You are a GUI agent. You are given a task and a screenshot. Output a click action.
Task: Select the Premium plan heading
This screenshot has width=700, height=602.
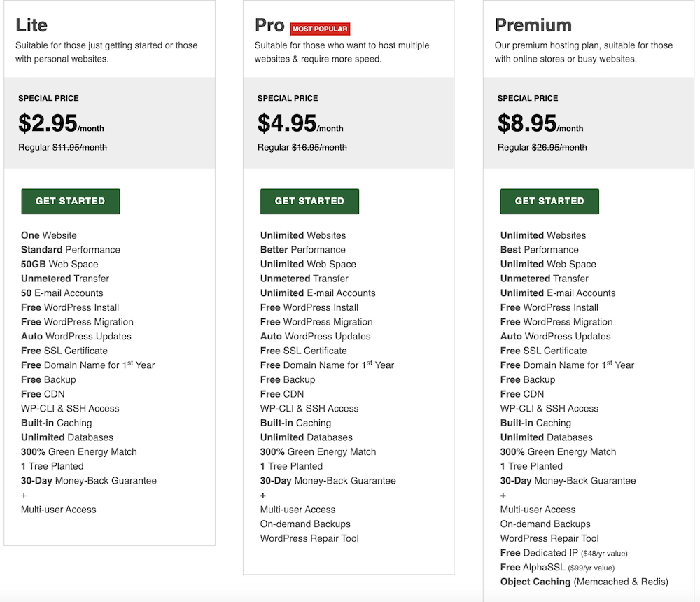[533, 25]
